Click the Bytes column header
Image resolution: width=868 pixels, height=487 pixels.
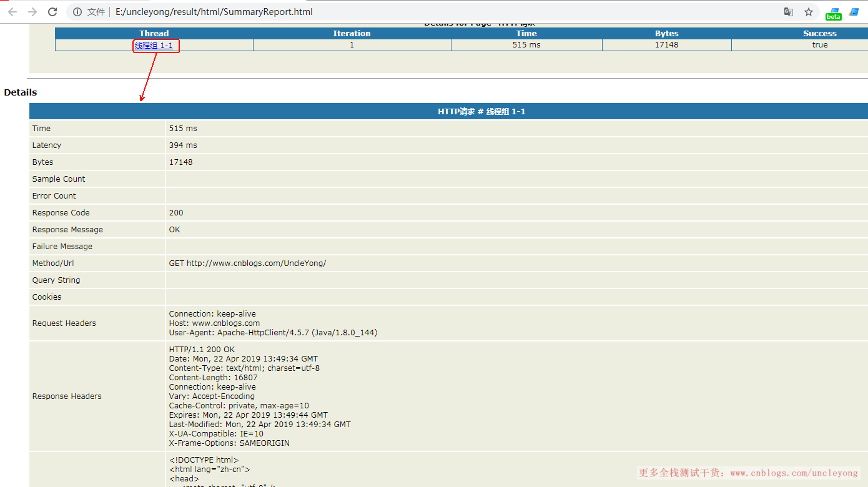(667, 34)
